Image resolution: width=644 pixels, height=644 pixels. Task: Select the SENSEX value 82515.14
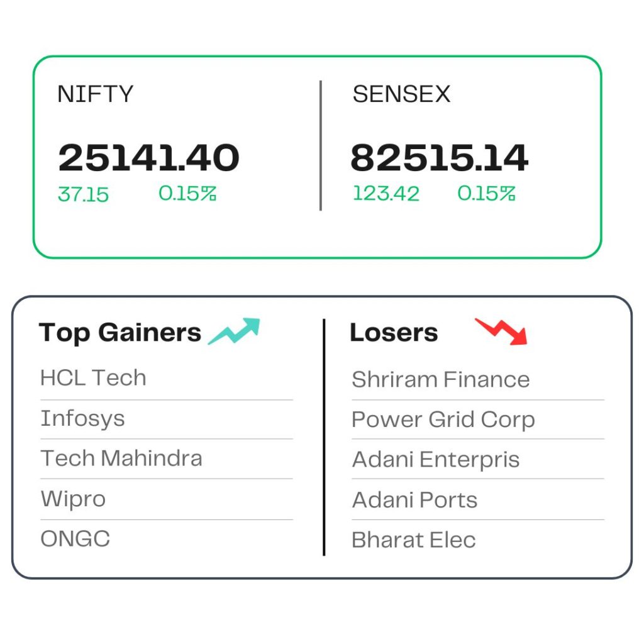tap(439, 158)
